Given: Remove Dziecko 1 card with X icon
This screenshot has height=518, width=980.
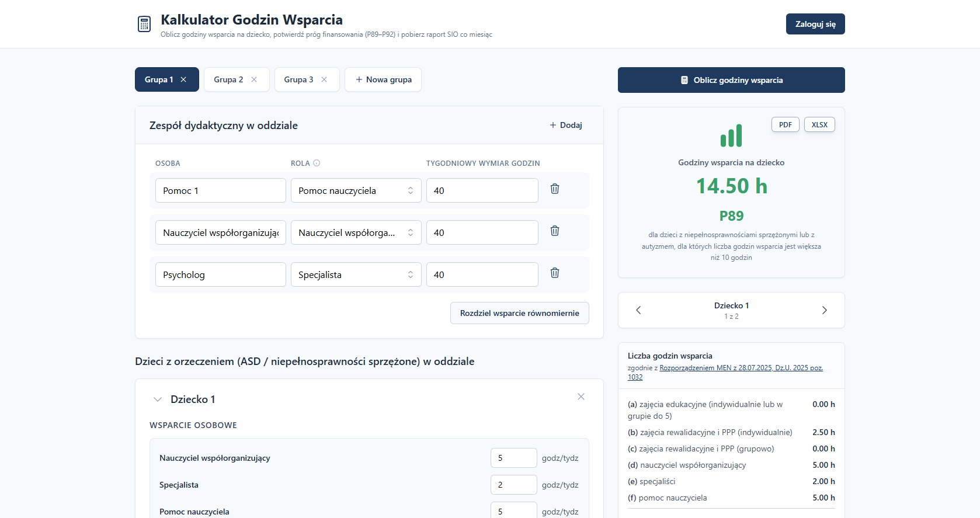Looking at the screenshot, I should tap(581, 397).
